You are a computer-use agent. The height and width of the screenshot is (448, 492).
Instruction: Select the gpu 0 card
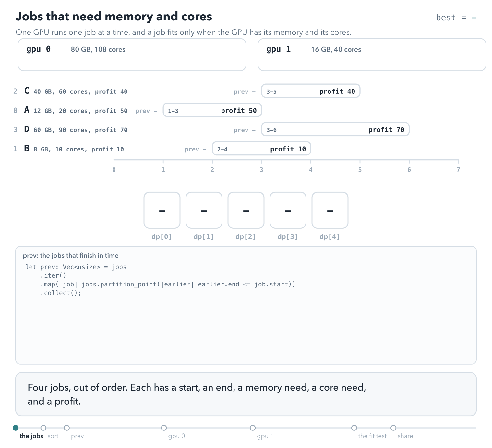132,54
